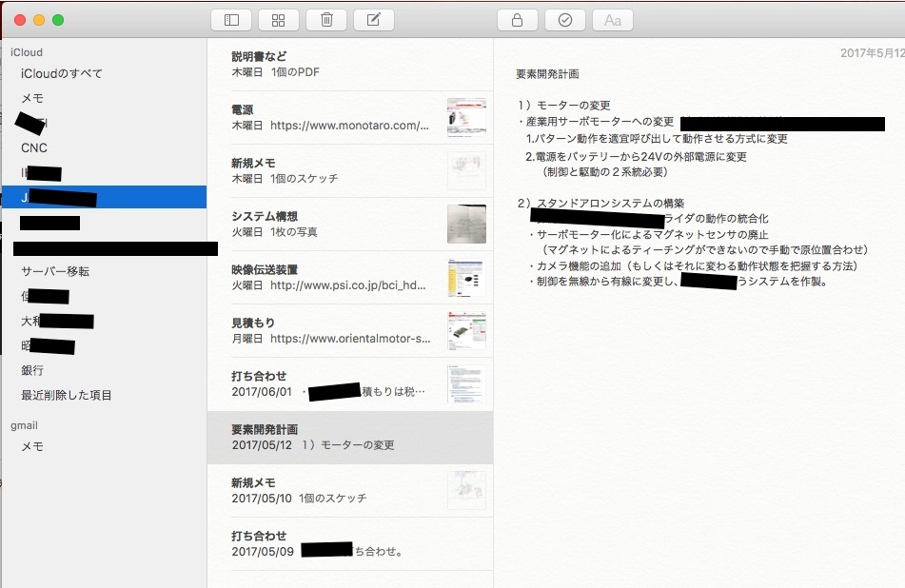Select the 要素開発計画 note in list
Image resolution: width=905 pixels, height=588 pixels.
click(350, 438)
